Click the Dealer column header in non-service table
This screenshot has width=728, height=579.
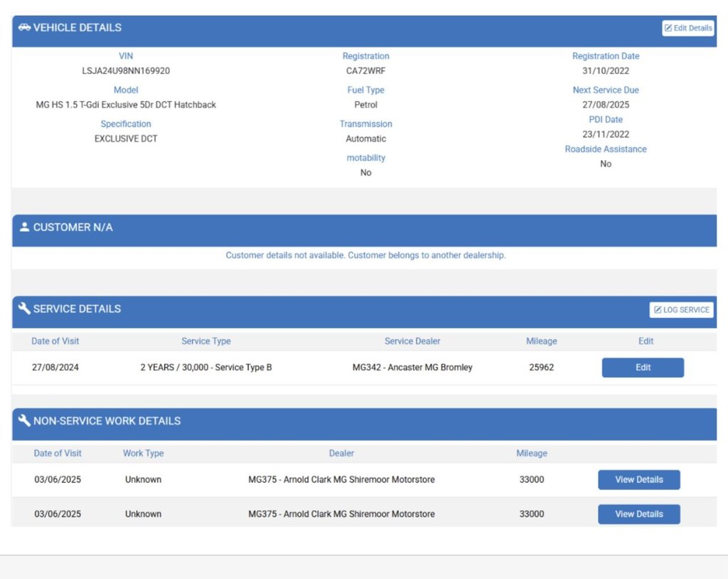[x=341, y=453]
